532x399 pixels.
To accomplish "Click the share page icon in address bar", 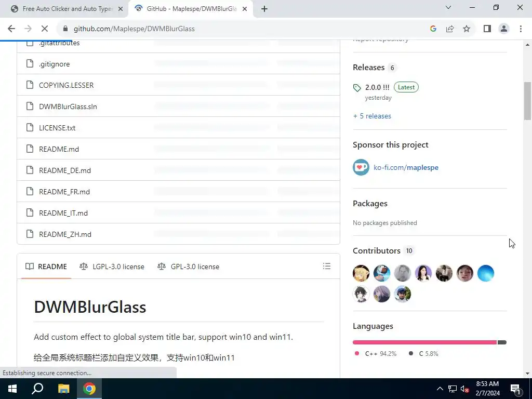I will (x=450, y=29).
